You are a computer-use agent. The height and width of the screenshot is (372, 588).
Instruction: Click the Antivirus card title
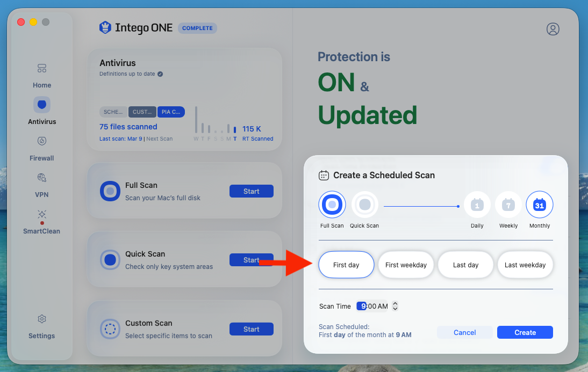point(117,63)
